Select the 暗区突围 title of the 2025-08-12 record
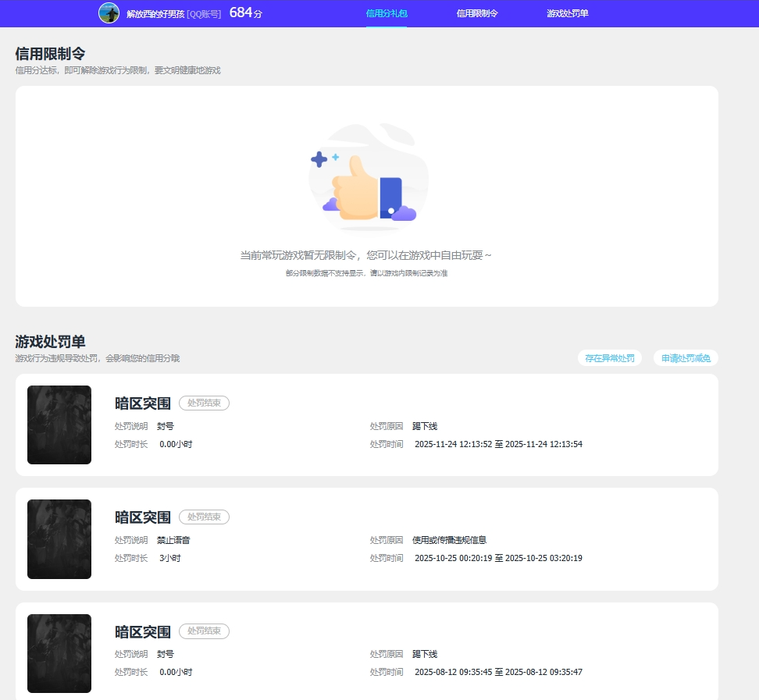Screen dimensions: 759x700 click(x=142, y=632)
